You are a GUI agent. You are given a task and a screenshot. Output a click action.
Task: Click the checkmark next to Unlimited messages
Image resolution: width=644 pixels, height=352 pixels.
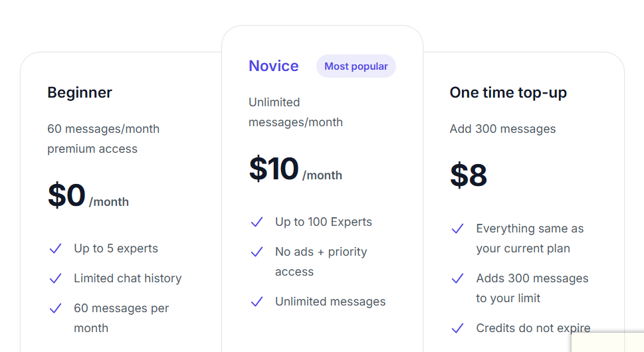(x=257, y=302)
